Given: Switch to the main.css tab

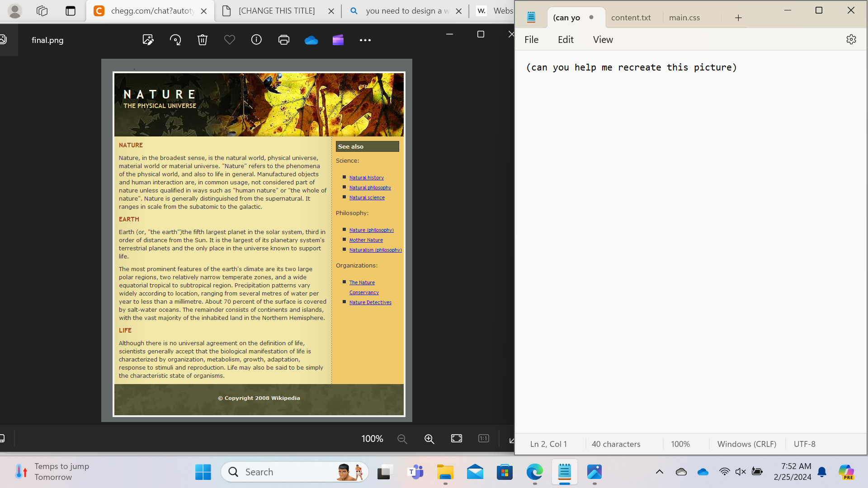Looking at the screenshot, I should tap(684, 17).
